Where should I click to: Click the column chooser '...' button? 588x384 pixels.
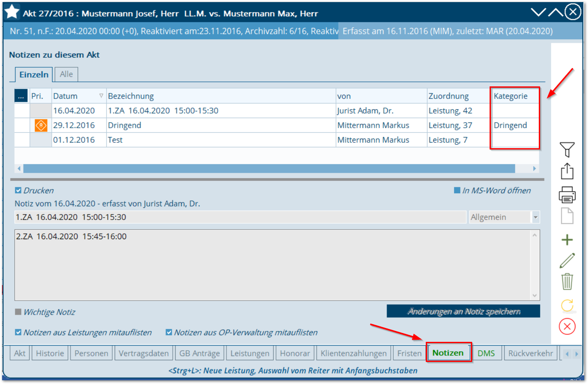tap(21, 96)
